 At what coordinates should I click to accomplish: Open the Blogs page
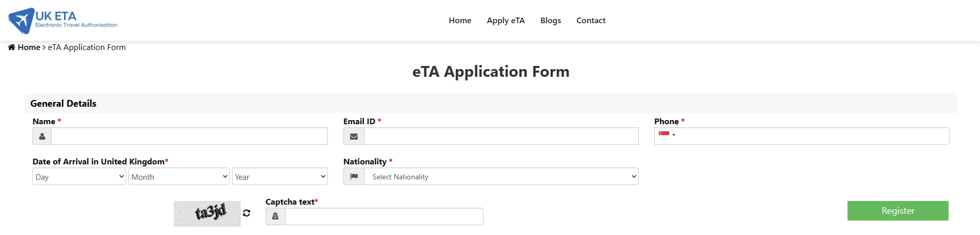coord(551,21)
